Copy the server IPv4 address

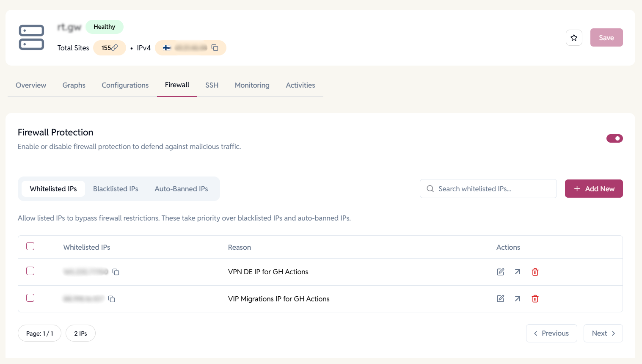pyautogui.click(x=215, y=48)
